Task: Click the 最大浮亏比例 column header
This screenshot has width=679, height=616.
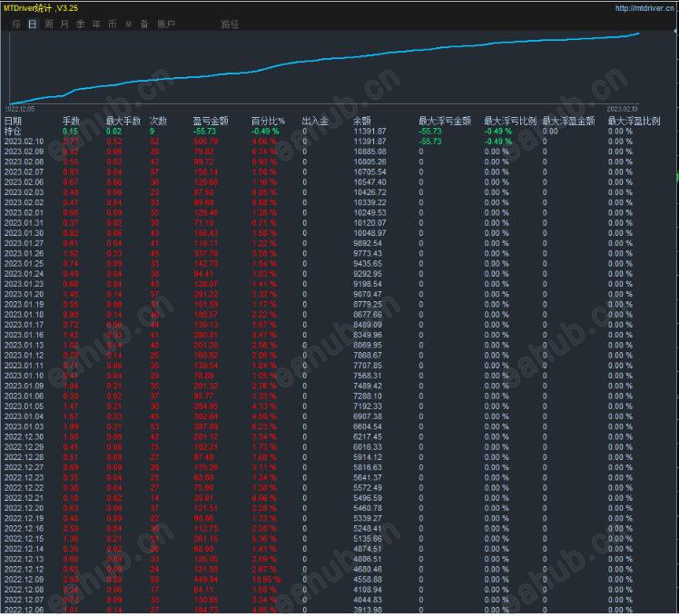Action: [x=510, y=121]
